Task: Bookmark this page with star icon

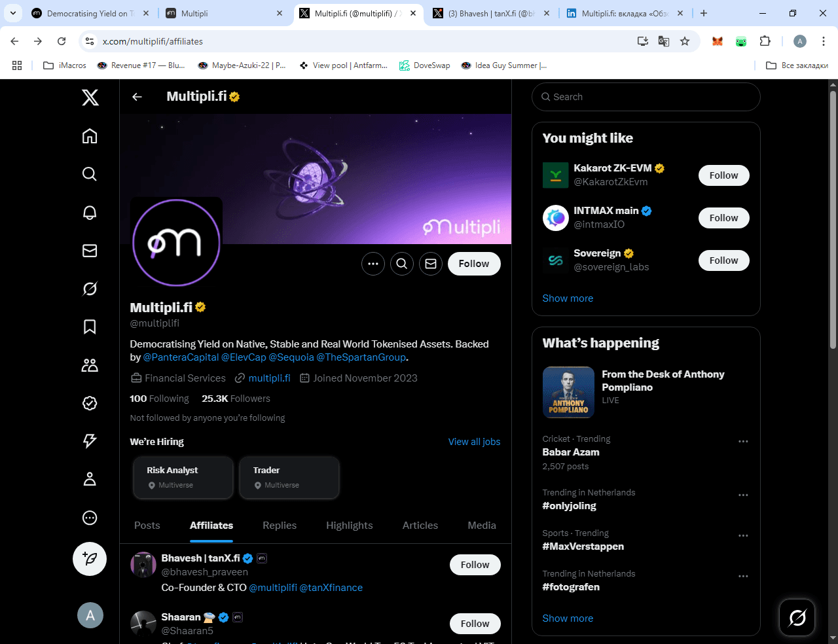Action: coord(685,41)
